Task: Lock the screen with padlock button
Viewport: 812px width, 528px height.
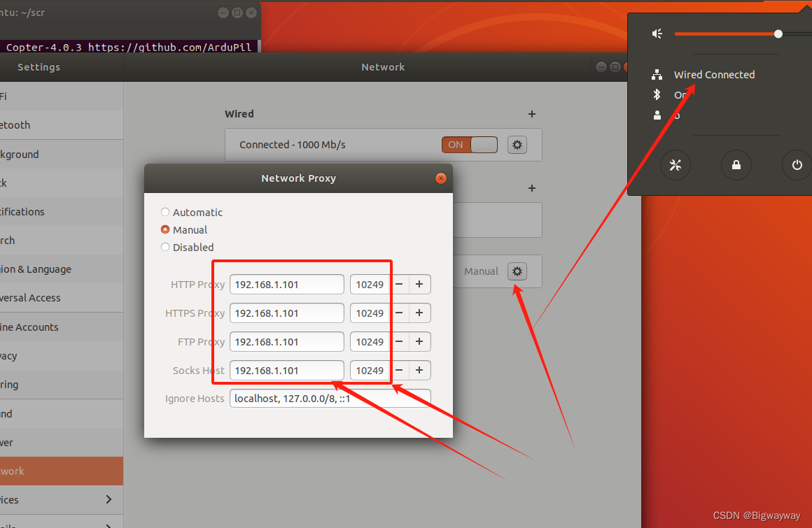Action: 736,165
